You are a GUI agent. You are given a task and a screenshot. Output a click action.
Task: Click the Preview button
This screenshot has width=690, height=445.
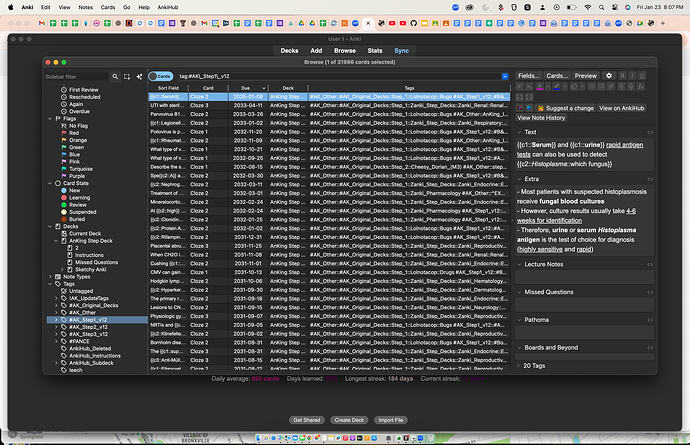(x=586, y=76)
